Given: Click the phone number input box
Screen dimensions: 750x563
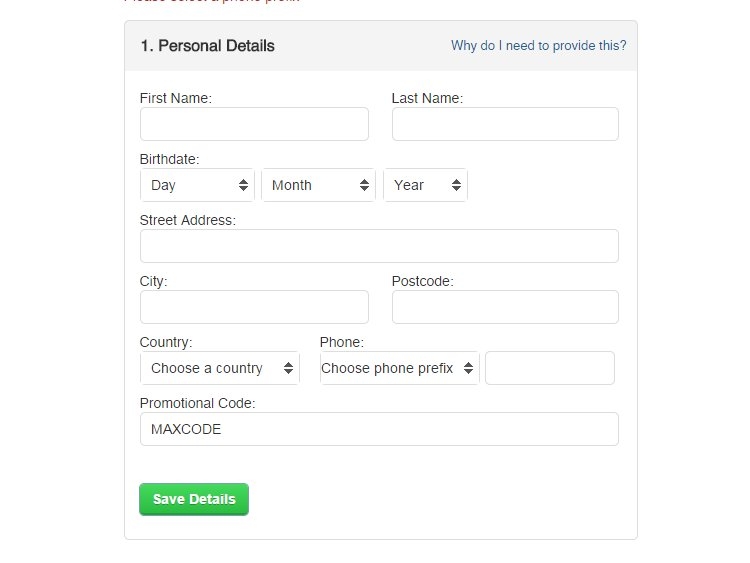Looking at the screenshot, I should pyautogui.click(x=549, y=368).
